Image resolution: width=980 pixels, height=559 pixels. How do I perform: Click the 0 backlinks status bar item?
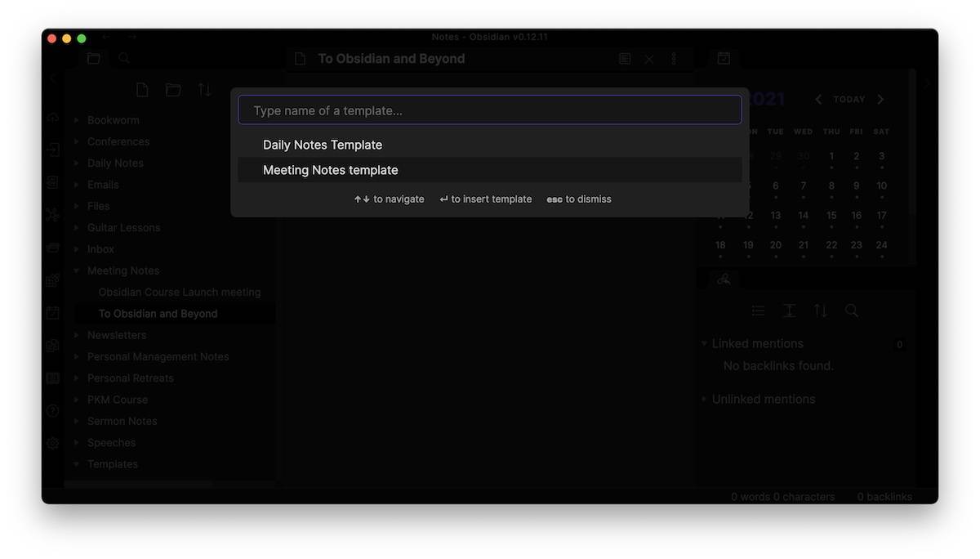click(x=884, y=497)
